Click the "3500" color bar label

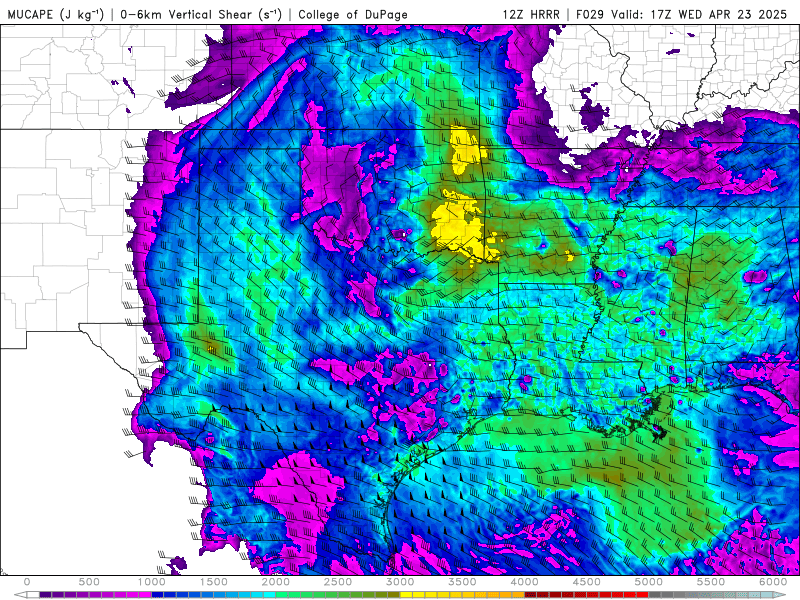[x=463, y=582]
